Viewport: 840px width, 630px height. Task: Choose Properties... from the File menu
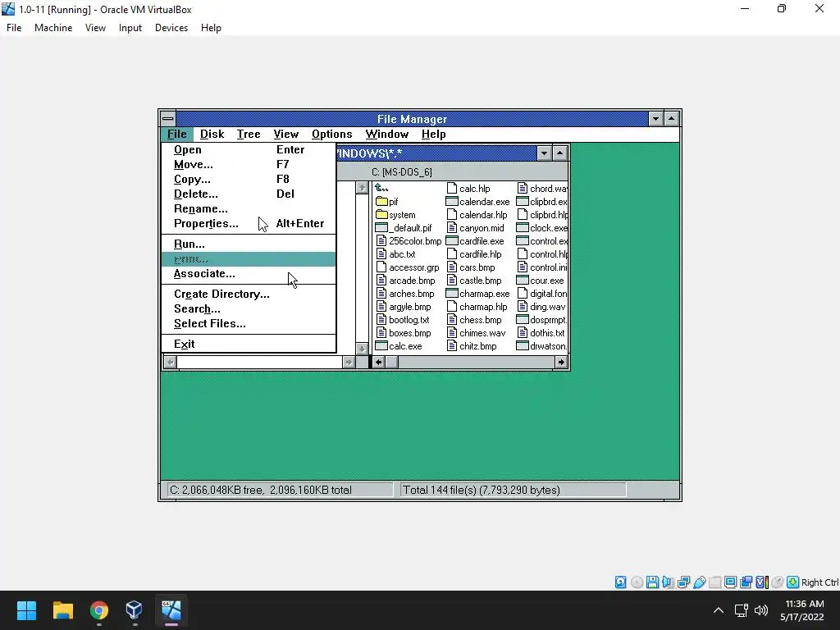249,223
